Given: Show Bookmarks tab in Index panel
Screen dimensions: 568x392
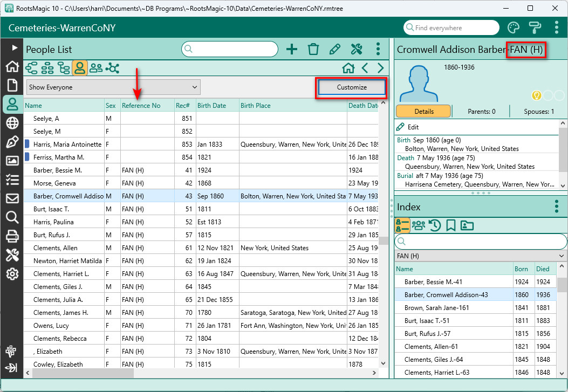Looking at the screenshot, I should 450,225.
